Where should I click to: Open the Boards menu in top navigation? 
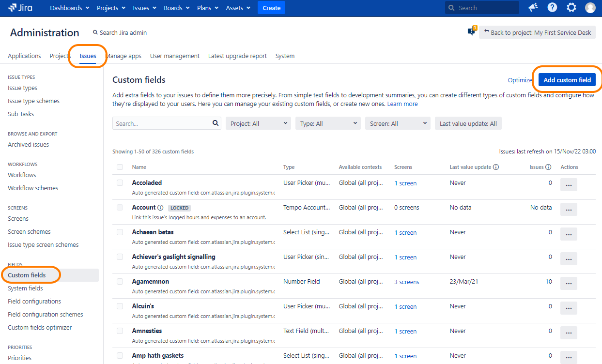pos(176,8)
